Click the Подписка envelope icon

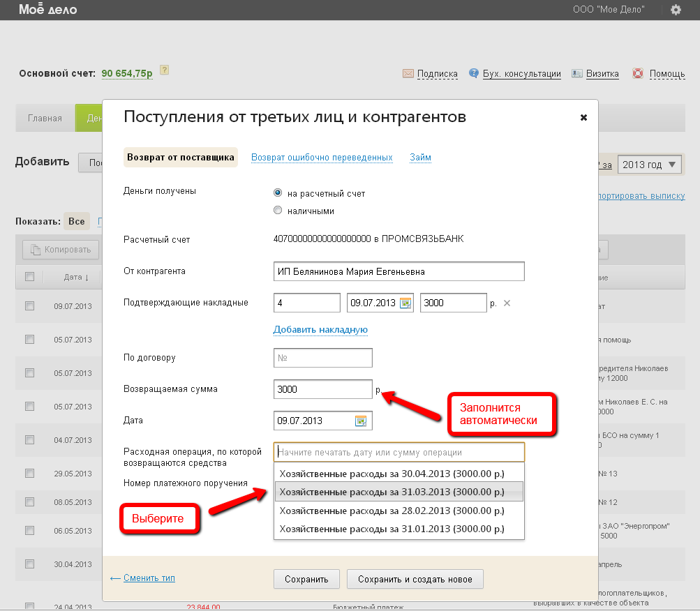click(408, 73)
